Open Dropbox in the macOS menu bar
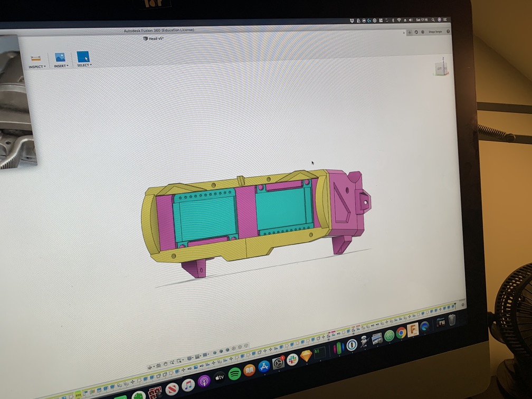This screenshot has width=532, height=399. click(x=352, y=21)
